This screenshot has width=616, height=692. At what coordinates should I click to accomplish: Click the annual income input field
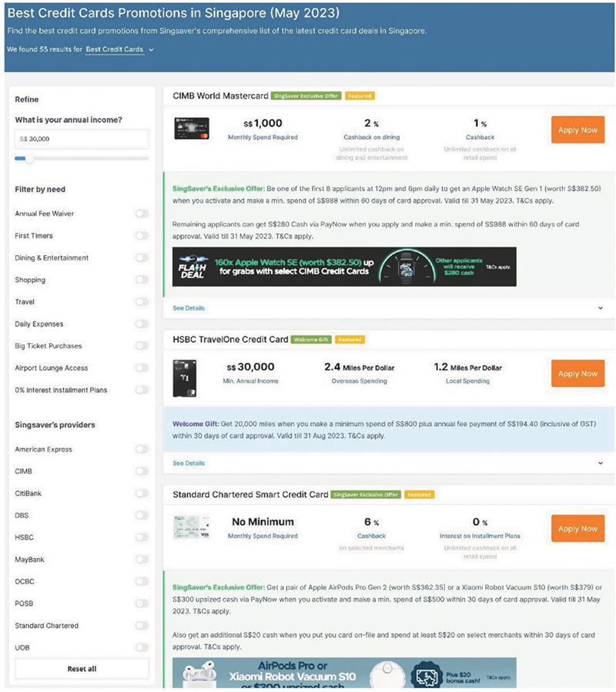(x=81, y=139)
